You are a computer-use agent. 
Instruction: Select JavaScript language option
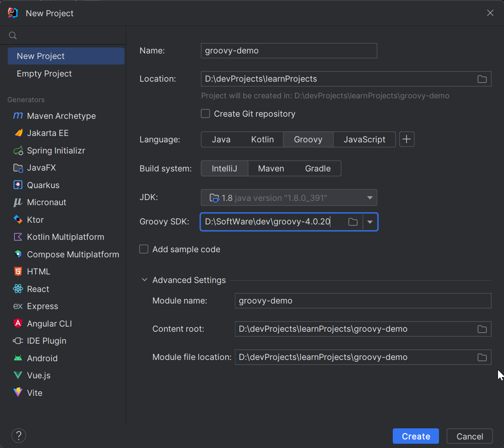click(x=364, y=139)
